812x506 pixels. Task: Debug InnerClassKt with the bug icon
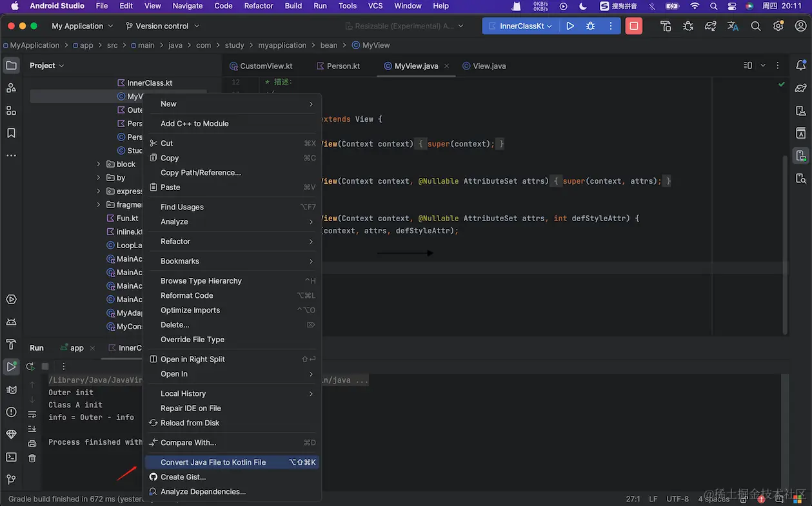click(x=591, y=26)
